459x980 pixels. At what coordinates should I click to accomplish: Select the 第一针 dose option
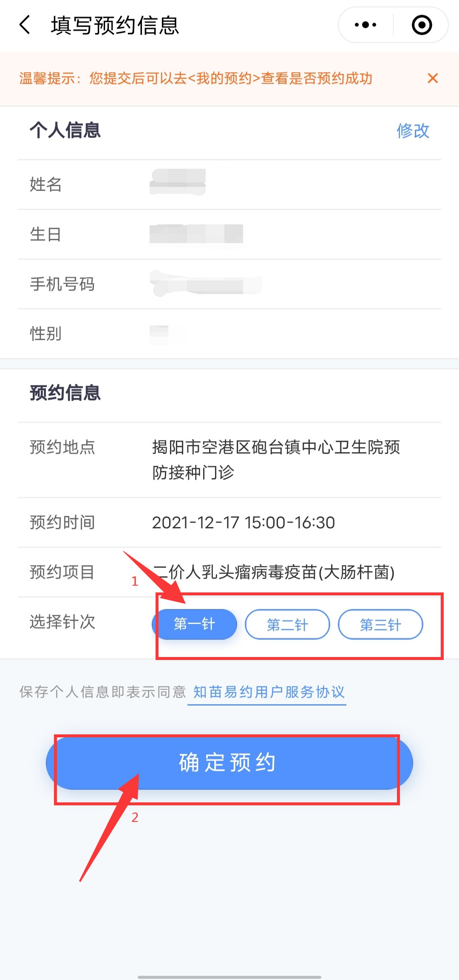pos(194,624)
